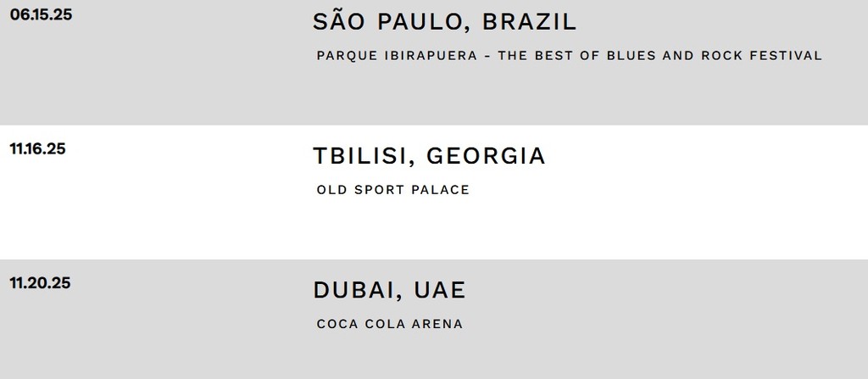Open the Coca Cola Arena venue text
This screenshot has height=379, width=868.
pos(390,324)
